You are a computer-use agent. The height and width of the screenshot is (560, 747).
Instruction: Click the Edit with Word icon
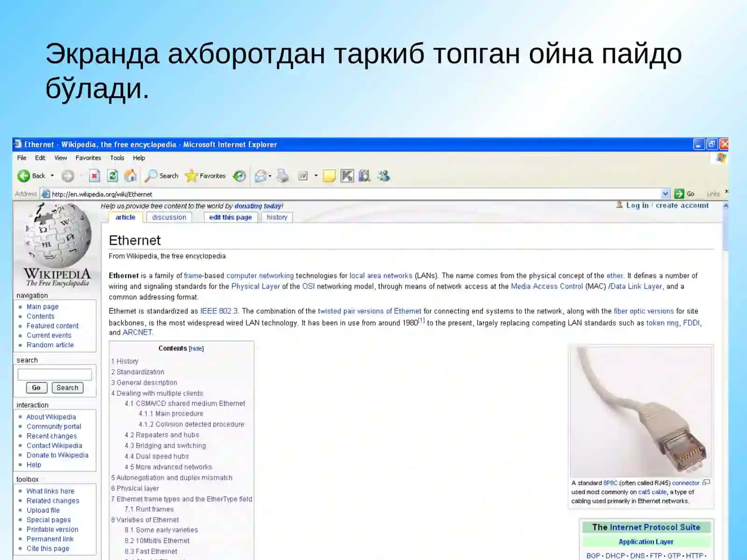coord(303,176)
